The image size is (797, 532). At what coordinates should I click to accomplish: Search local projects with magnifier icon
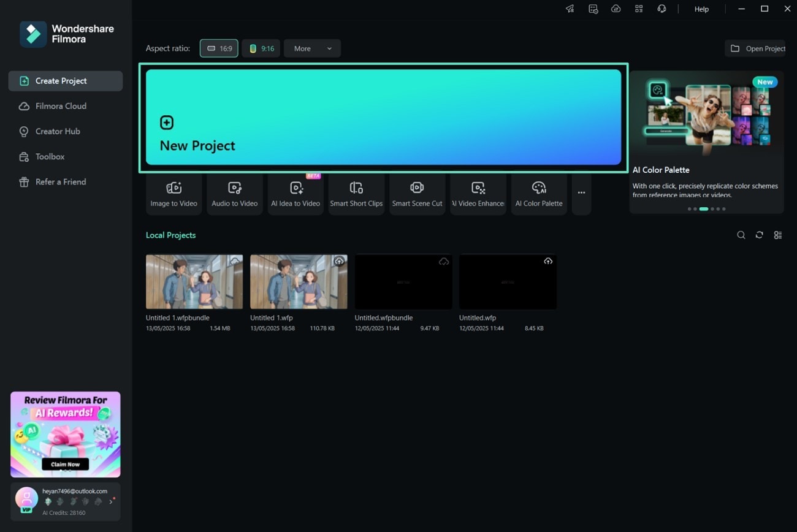pyautogui.click(x=741, y=235)
